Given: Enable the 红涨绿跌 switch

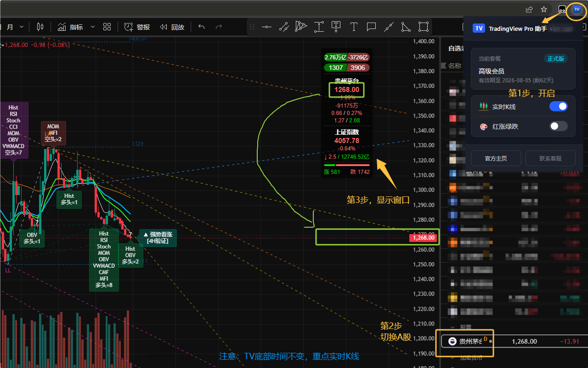Looking at the screenshot, I should (559, 126).
